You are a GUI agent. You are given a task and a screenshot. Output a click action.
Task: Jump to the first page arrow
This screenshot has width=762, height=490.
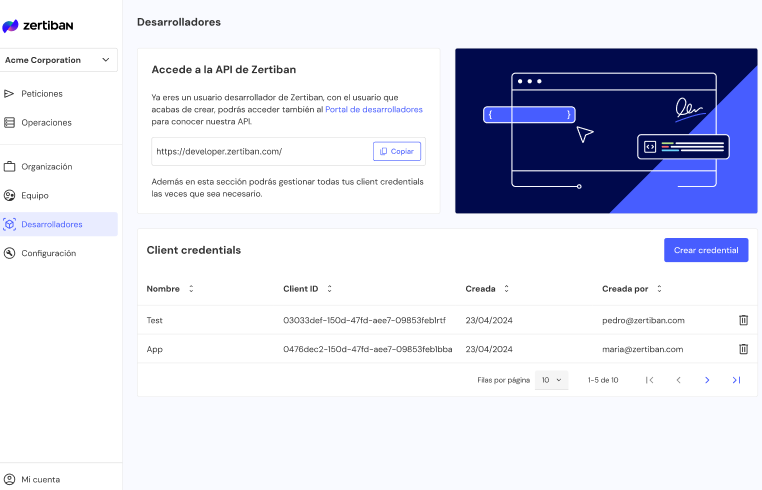(649, 380)
